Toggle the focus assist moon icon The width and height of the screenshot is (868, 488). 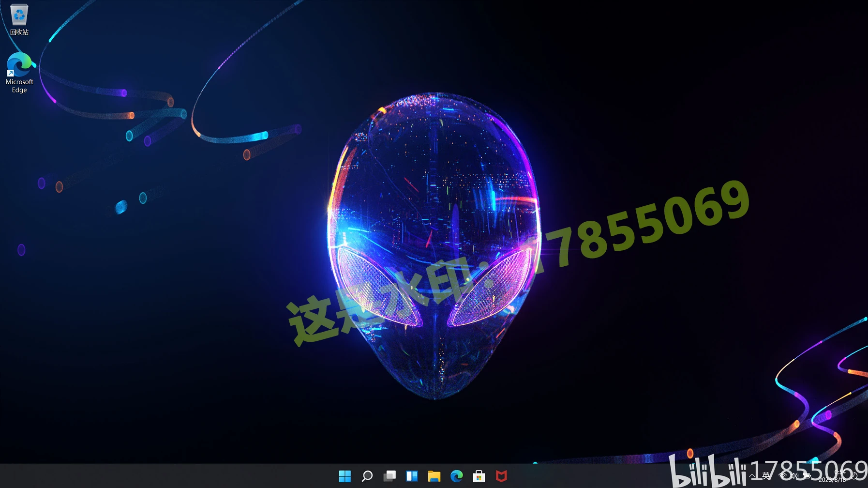click(x=854, y=476)
